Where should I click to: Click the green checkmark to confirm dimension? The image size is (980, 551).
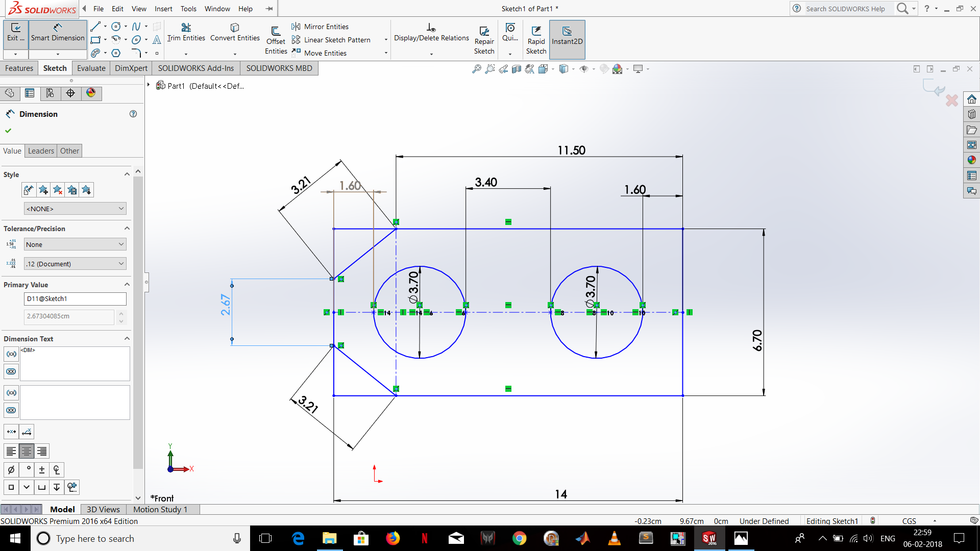pos(9,130)
